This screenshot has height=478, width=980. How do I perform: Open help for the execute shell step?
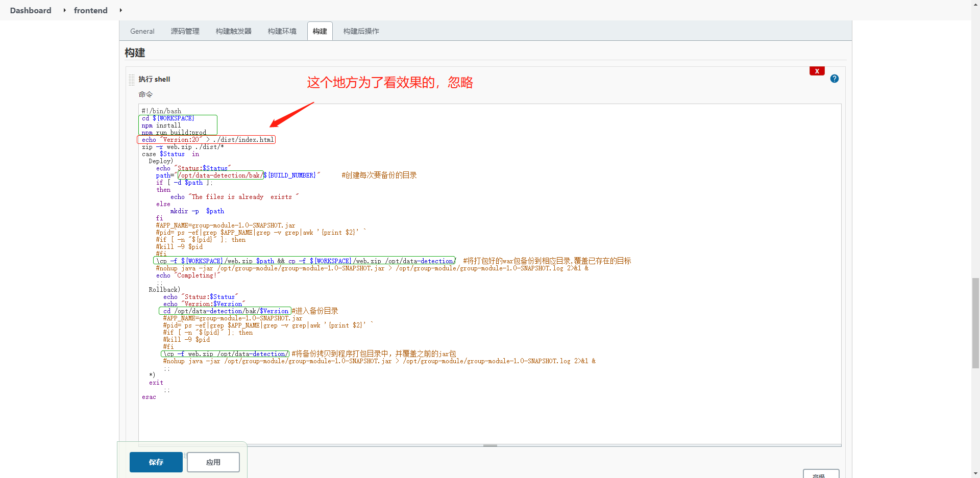(x=835, y=79)
